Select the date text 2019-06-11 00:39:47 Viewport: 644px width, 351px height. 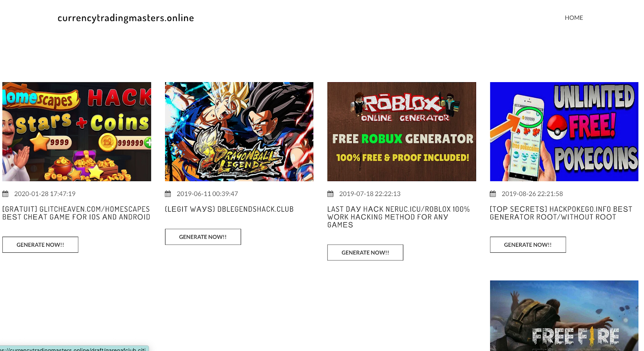[207, 194]
